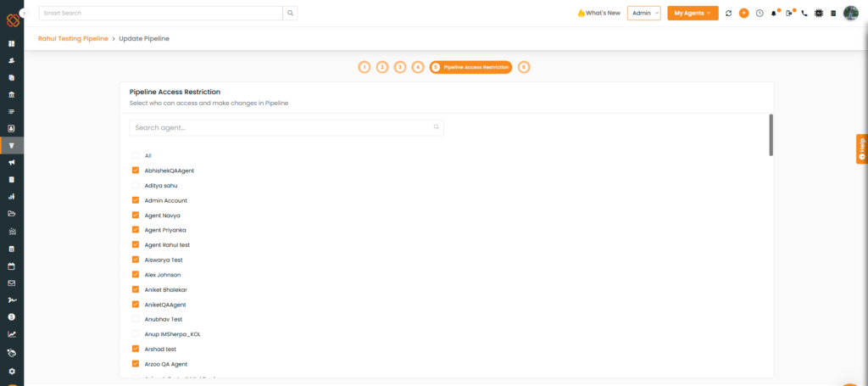Open the megaphone campaigns icon in sidebar
The width and height of the screenshot is (868, 386).
pyautogui.click(x=12, y=162)
